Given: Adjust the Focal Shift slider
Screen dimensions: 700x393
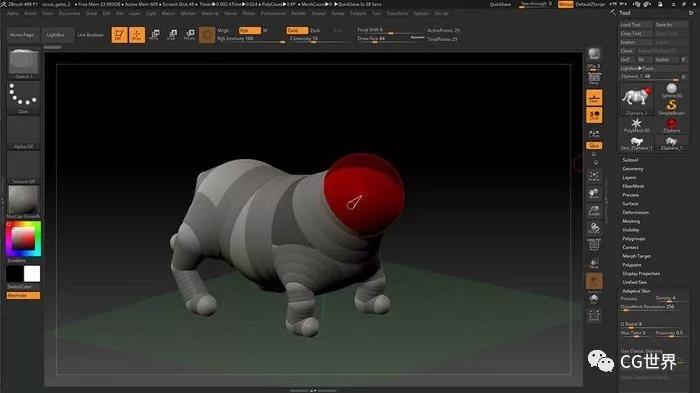Looking at the screenshot, I should (390, 30).
